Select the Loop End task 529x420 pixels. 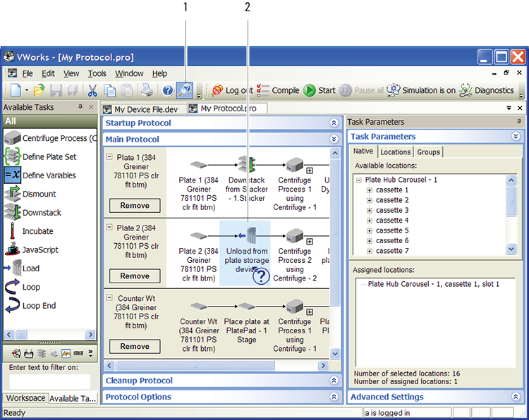(30, 305)
